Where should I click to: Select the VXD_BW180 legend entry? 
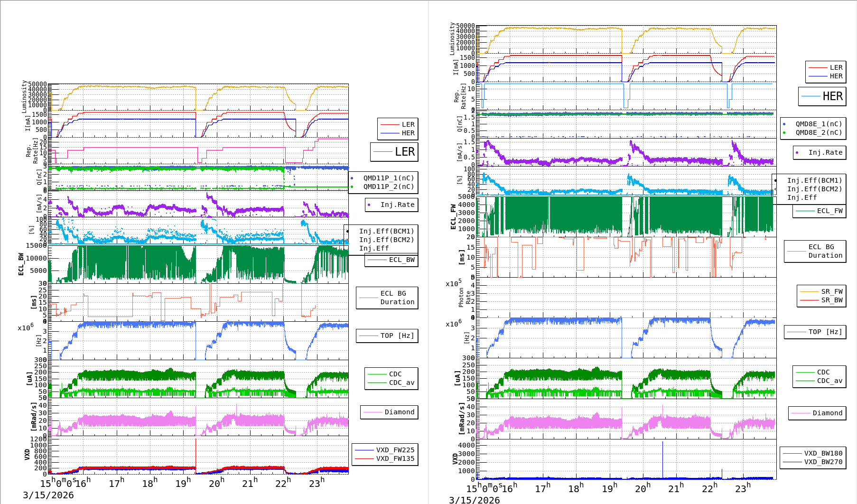822,453
